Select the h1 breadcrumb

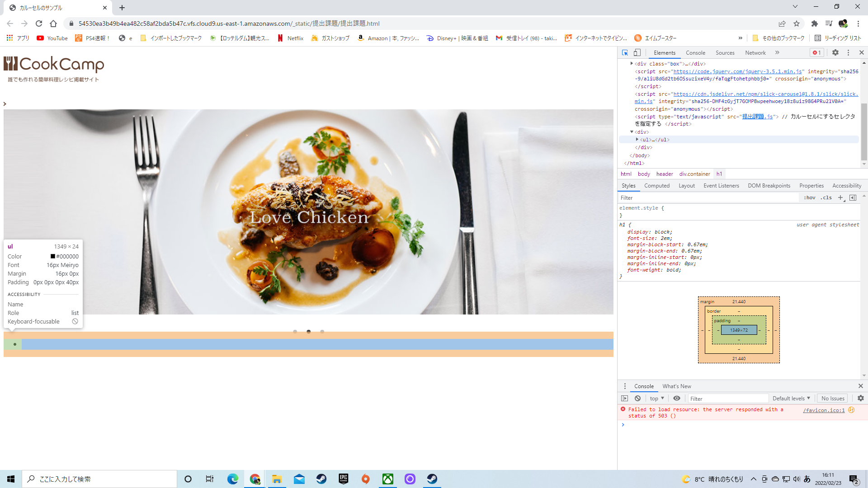(x=719, y=174)
